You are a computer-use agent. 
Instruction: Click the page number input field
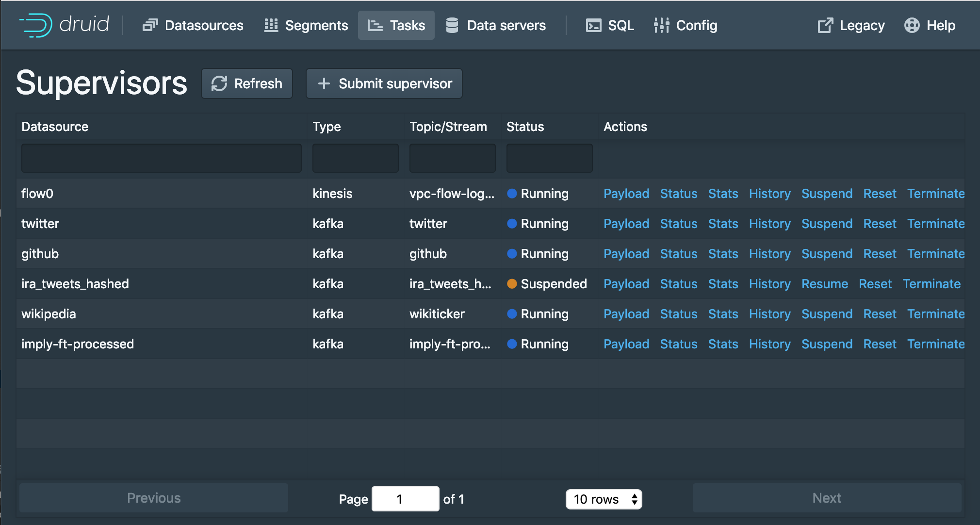point(405,499)
